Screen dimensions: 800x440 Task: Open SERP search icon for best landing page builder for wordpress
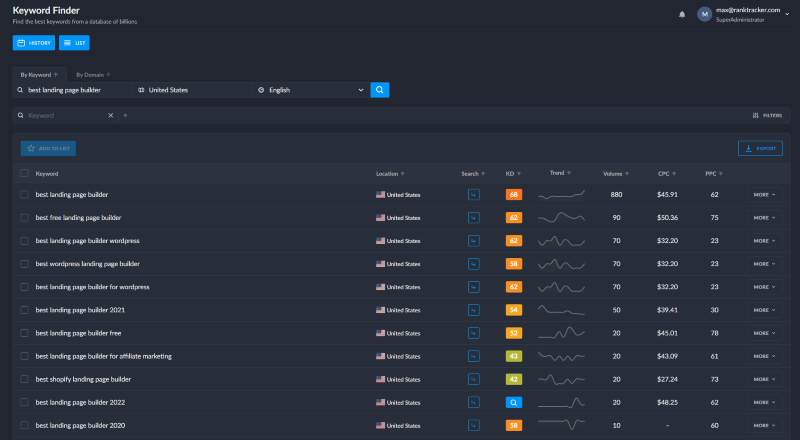[473, 287]
